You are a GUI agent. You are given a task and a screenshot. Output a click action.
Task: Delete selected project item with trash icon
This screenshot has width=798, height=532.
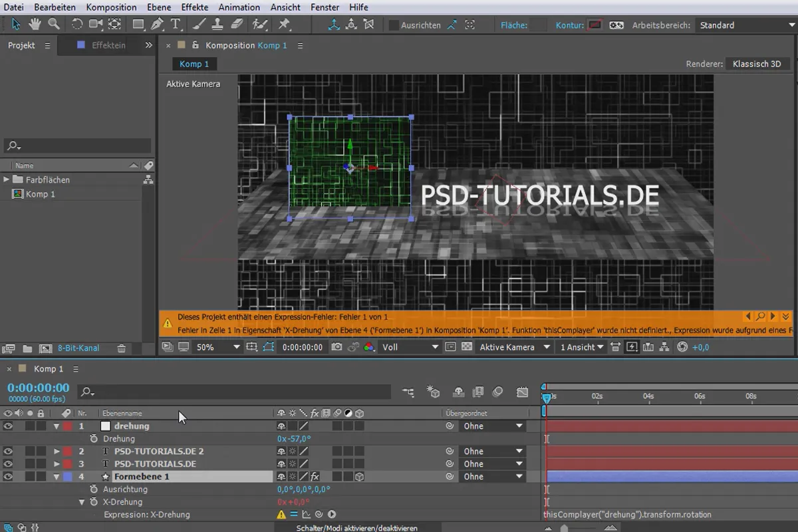(x=122, y=348)
